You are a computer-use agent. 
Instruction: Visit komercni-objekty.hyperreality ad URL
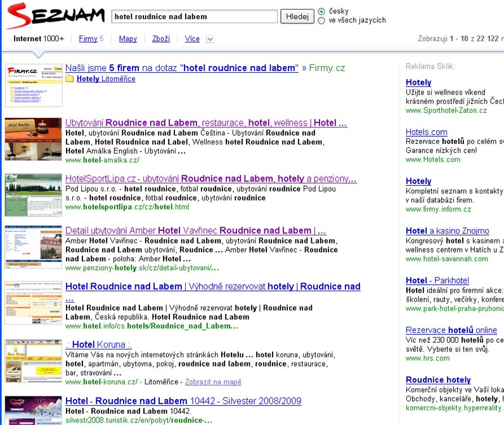point(455,408)
